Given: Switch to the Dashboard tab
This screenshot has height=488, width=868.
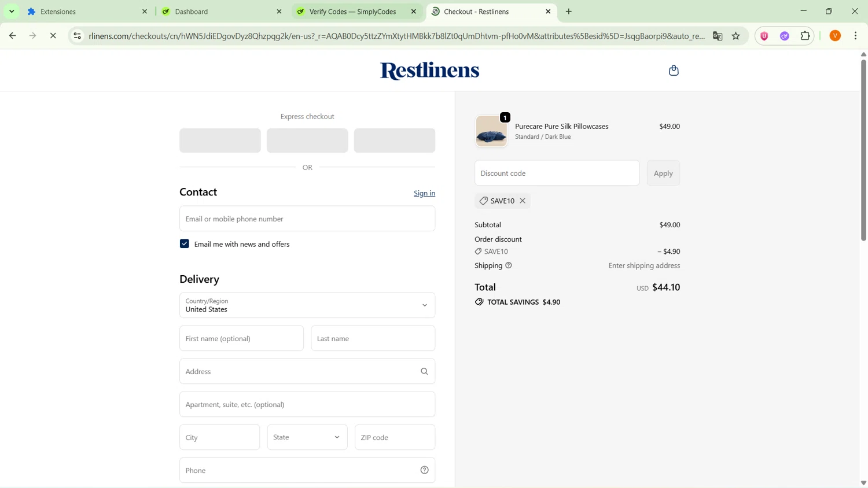Looking at the screenshot, I should tap(222, 12).
